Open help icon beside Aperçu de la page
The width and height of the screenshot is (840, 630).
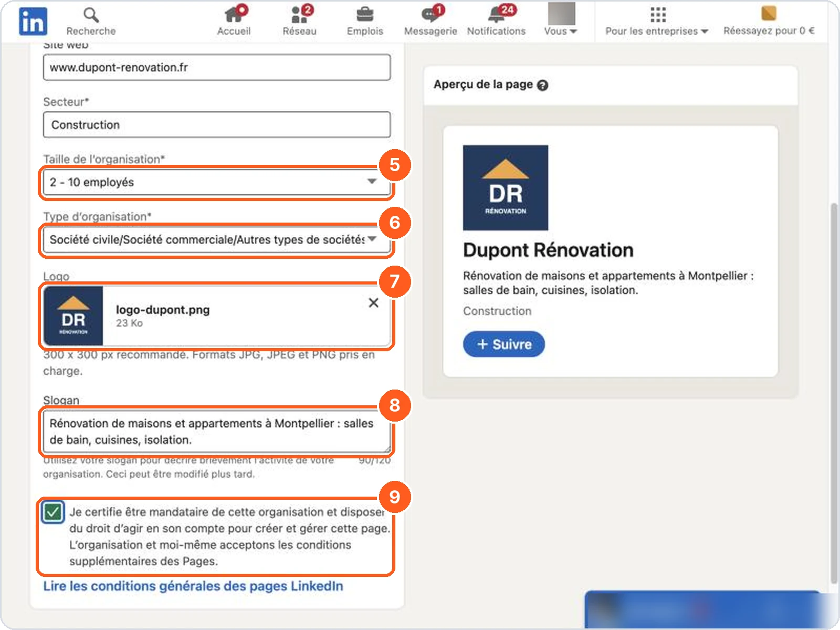pos(543,85)
